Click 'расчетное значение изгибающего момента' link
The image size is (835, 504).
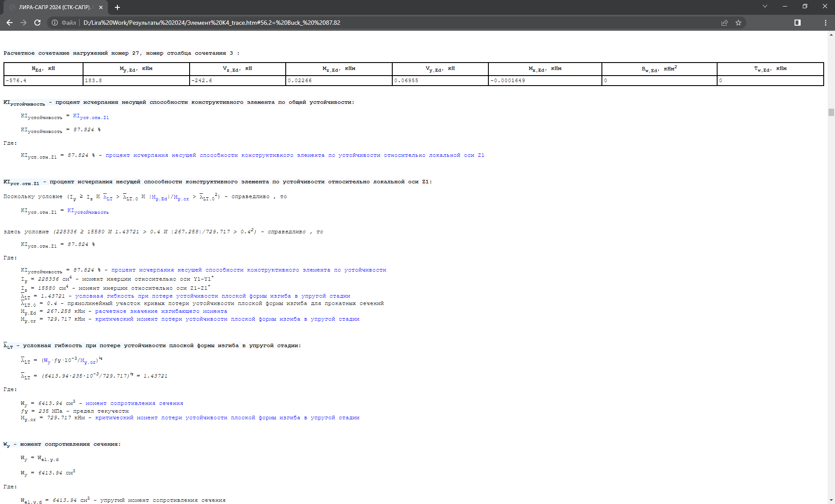[x=161, y=311]
